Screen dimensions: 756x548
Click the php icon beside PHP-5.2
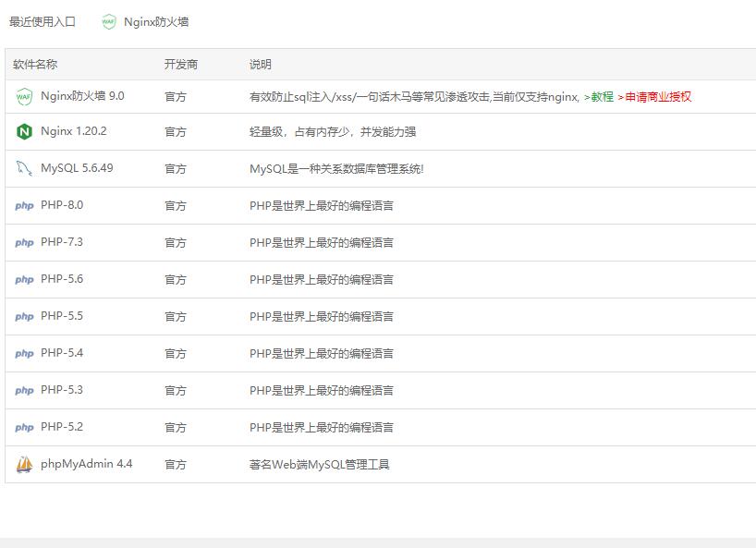pyautogui.click(x=24, y=428)
